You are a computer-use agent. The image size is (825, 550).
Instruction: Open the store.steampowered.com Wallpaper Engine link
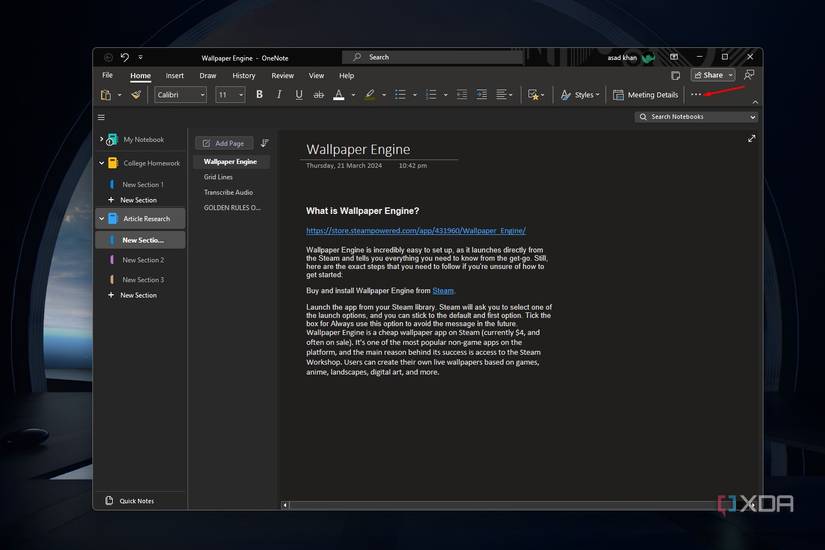[416, 231]
